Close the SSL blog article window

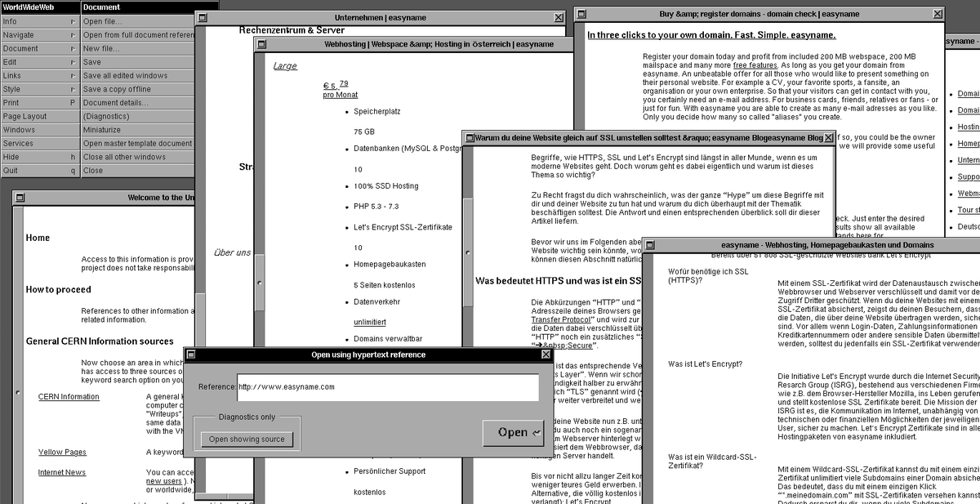click(830, 138)
